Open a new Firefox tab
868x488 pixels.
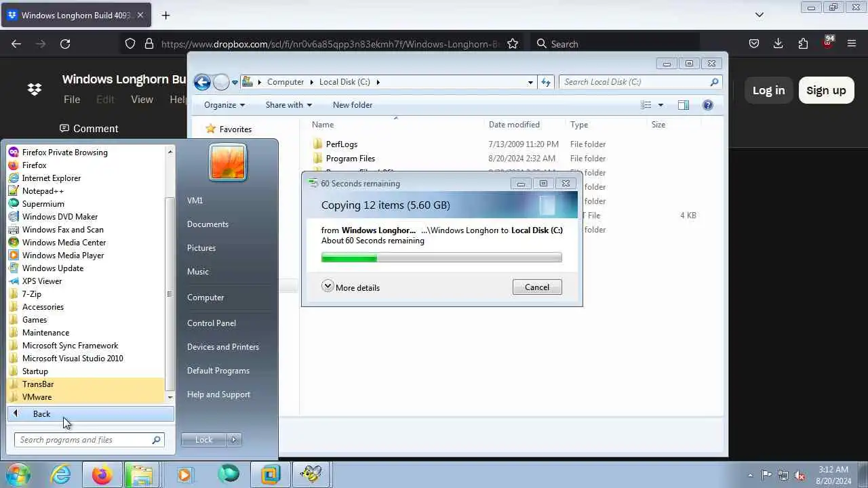165,15
